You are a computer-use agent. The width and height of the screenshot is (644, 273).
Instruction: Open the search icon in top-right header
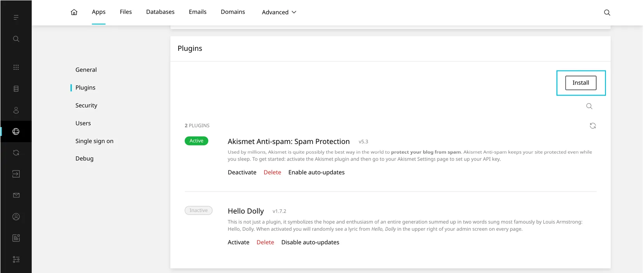pyautogui.click(x=607, y=13)
